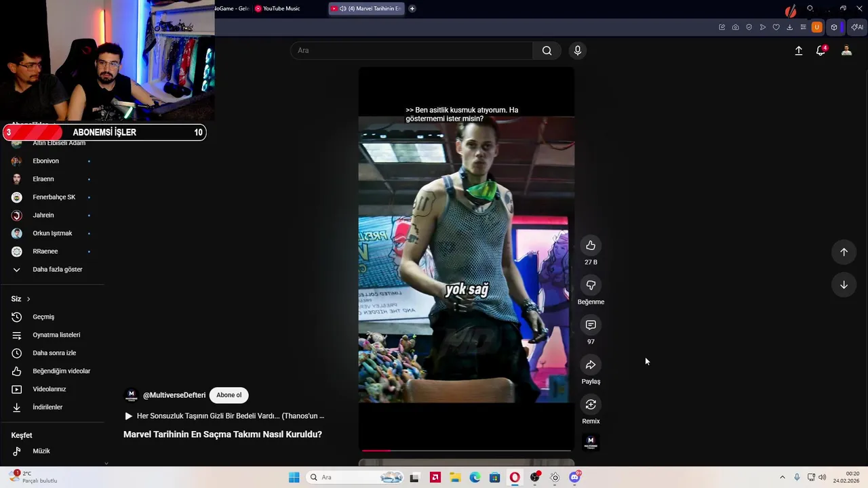Open the weather widget on taskbar
Screen dimensions: 868x488
33,477
